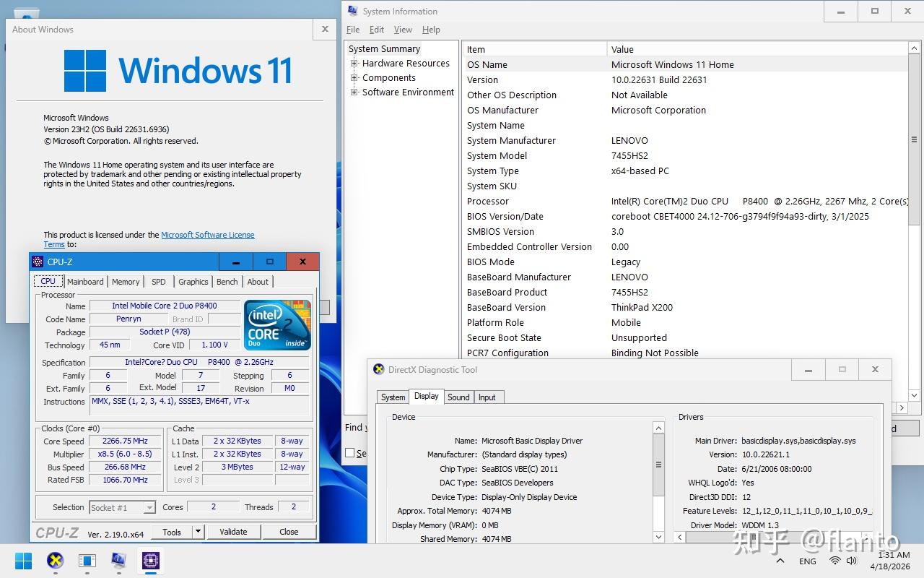Click the Item column header
The image size is (924, 578).
[535, 49]
